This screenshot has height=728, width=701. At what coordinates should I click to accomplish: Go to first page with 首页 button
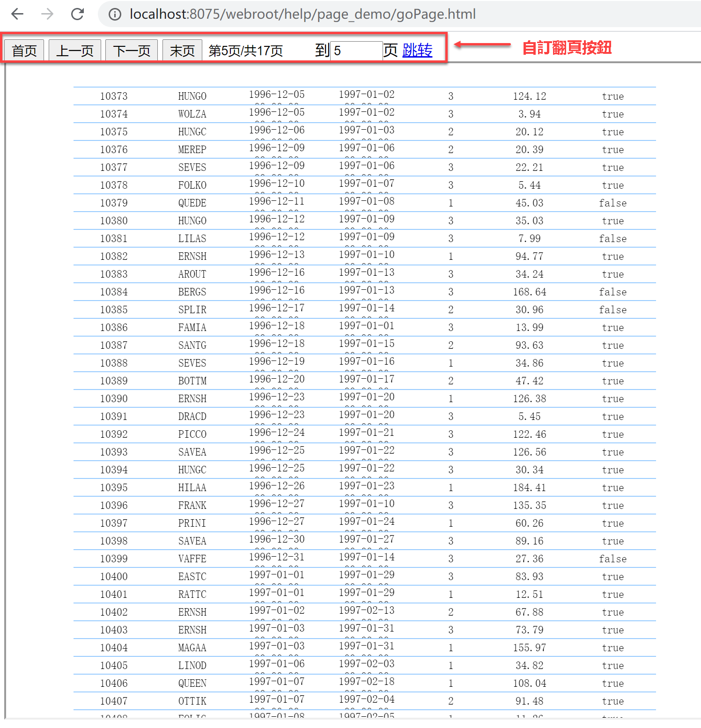click(24, 50)
